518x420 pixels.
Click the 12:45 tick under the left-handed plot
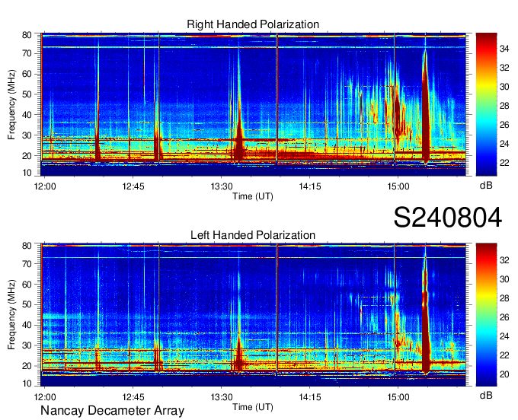coord(133,397)
